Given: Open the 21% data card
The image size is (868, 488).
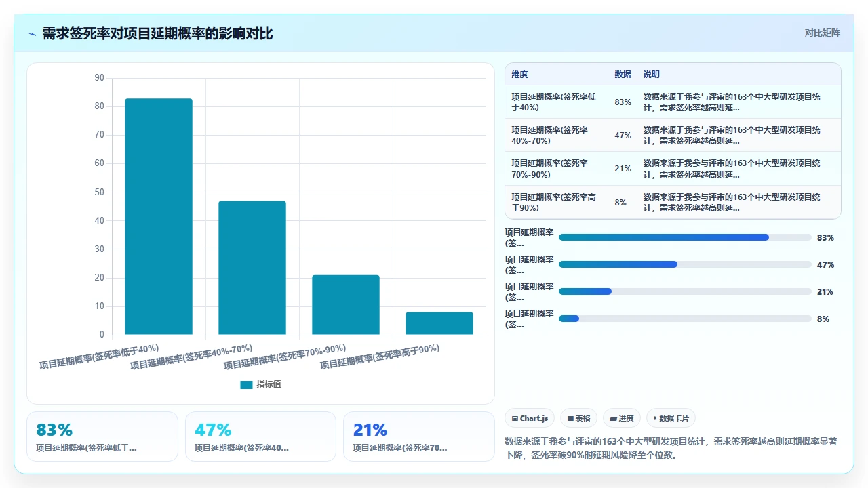Looking at the screenshot, I should pyautogui.click(x=419, y=436).
